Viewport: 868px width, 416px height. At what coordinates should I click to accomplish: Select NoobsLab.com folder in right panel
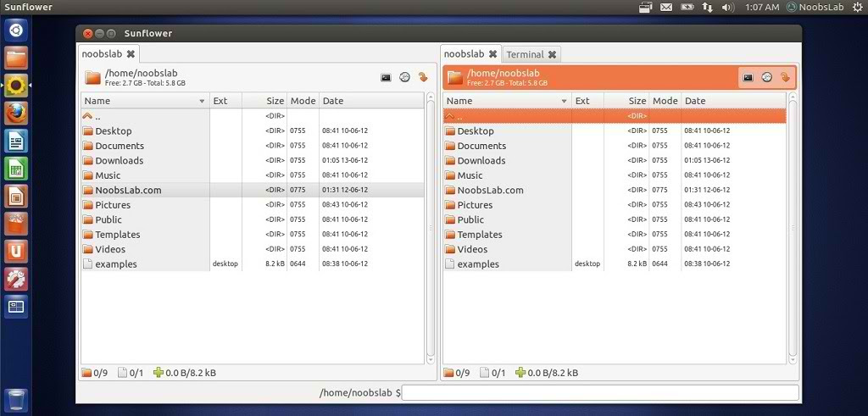pyautogui.click(x=615, y=190)
